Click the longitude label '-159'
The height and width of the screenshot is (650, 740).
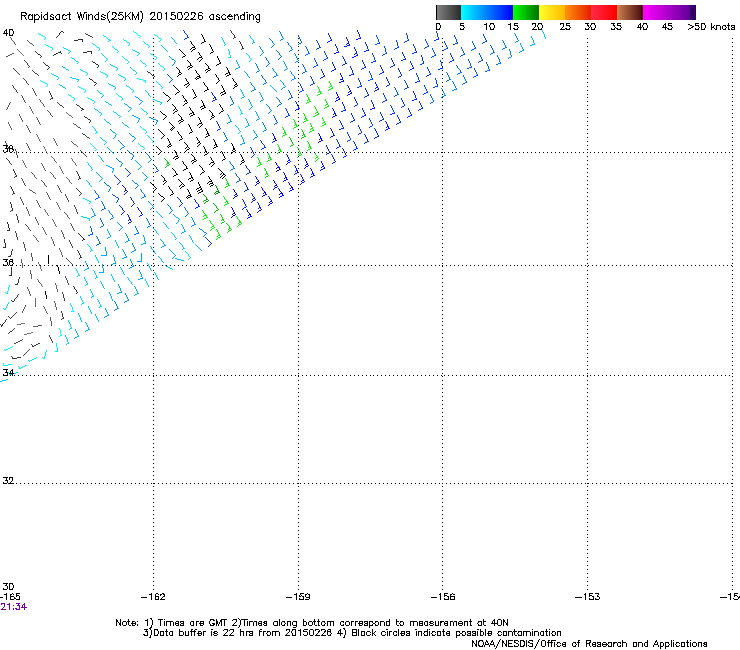(298, 597)
